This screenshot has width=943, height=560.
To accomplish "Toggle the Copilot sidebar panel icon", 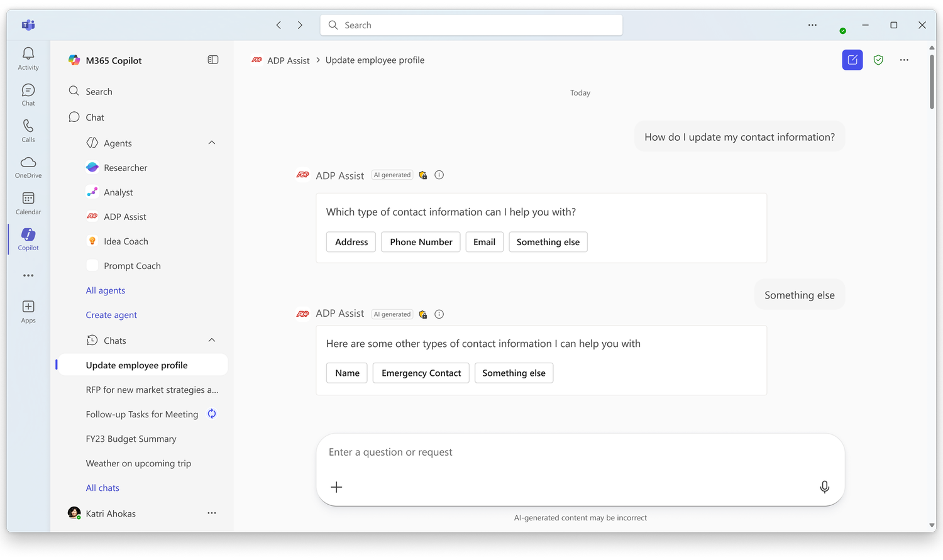I will coord(213,60).
